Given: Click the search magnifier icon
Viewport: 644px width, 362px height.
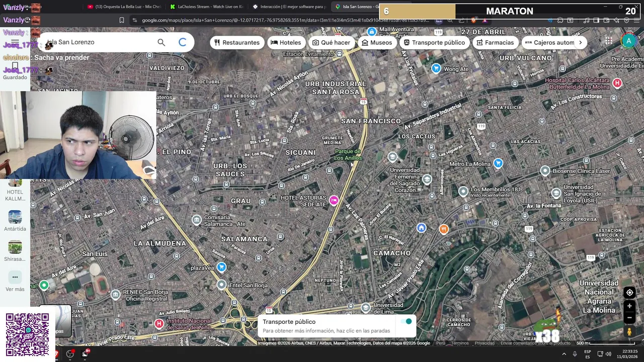Looking at the screenshot, I should [x=161, y=42].
